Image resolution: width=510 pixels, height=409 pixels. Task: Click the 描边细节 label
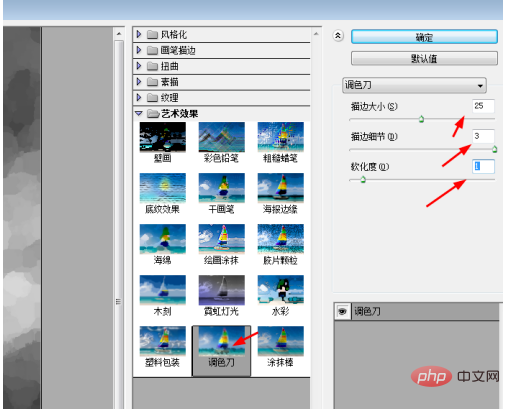(374, 137)
